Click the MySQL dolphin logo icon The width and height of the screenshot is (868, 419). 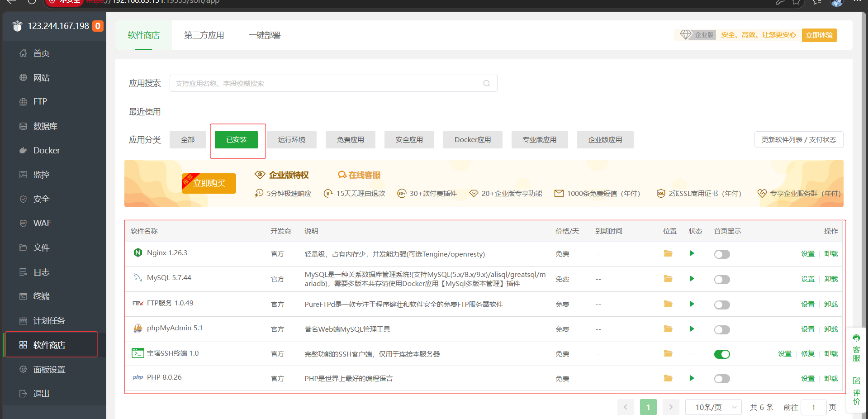(138, 277)
